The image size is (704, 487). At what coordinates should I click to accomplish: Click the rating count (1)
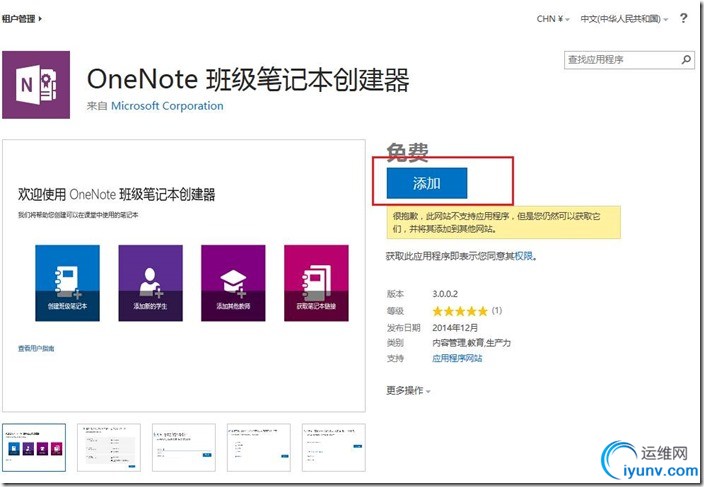(497, 311)
